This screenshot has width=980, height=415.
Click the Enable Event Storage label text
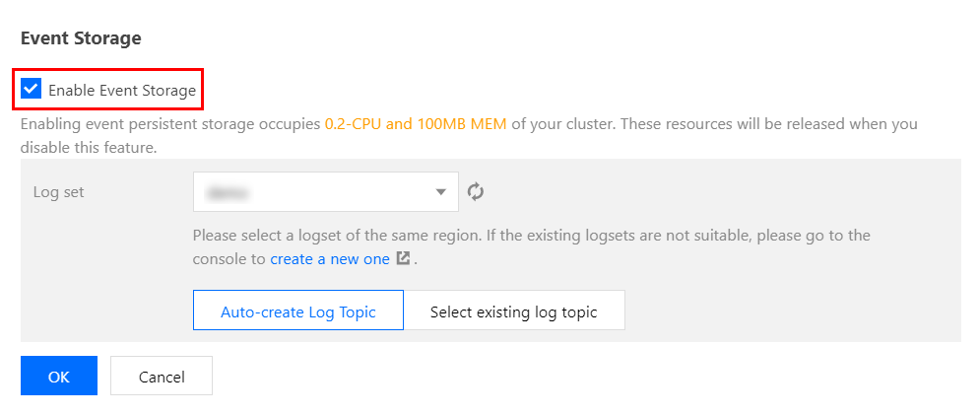click(x=122, y=91)
